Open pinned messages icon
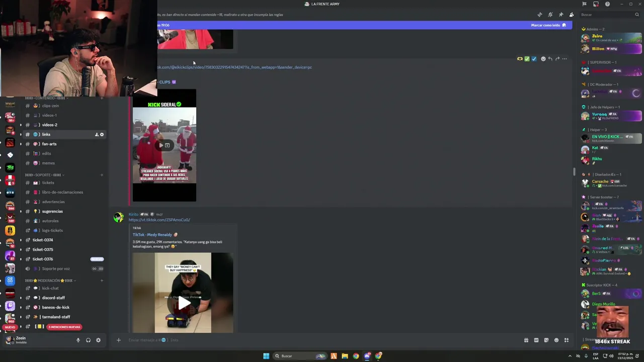This screenshot has width=644, height=362. coord(561,15)
